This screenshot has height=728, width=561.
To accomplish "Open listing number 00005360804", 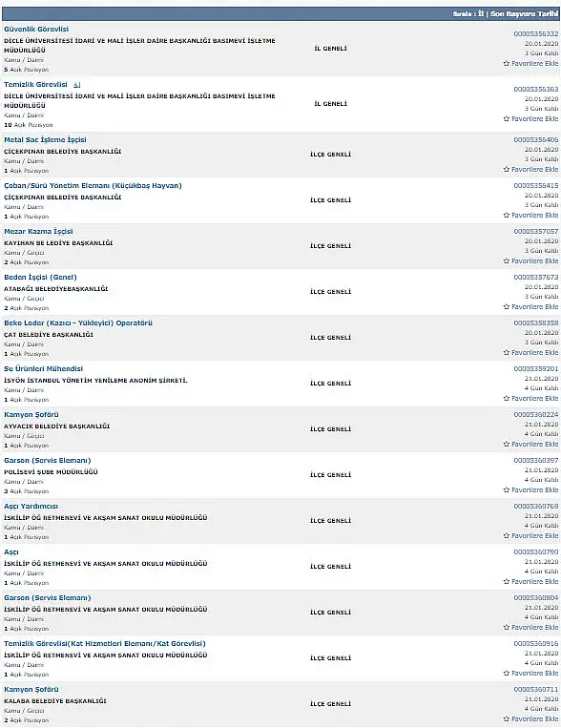I will coord(536,598).
